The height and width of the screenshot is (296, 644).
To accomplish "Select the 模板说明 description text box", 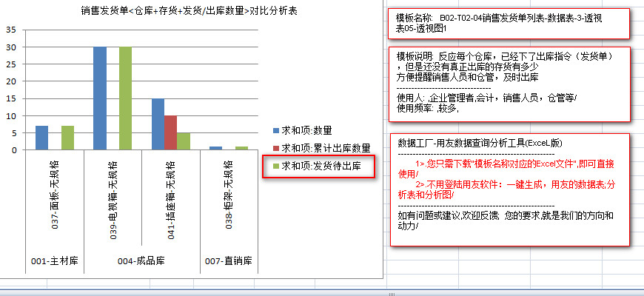I will coord(509,83).
